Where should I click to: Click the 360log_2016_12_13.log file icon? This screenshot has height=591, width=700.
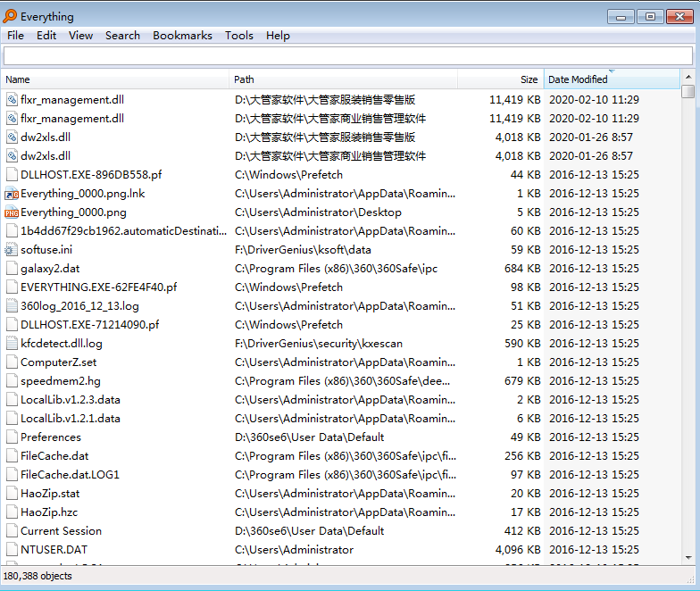[12, 306]
